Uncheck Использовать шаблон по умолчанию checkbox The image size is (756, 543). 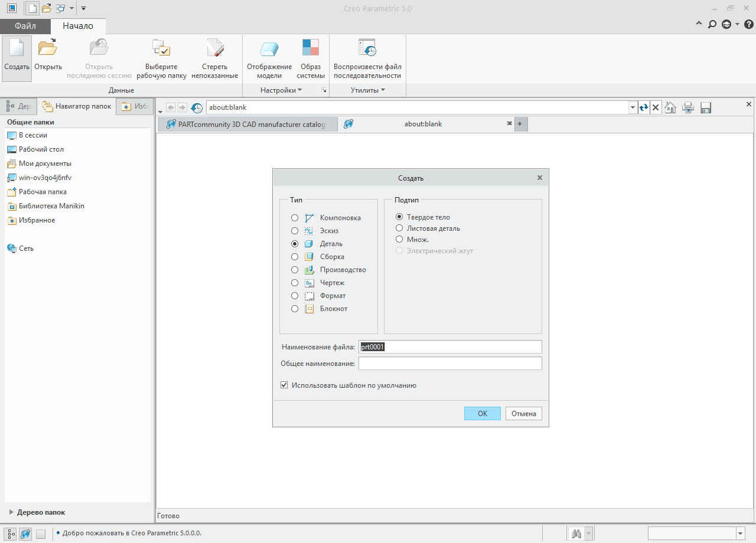click(285, 385)
